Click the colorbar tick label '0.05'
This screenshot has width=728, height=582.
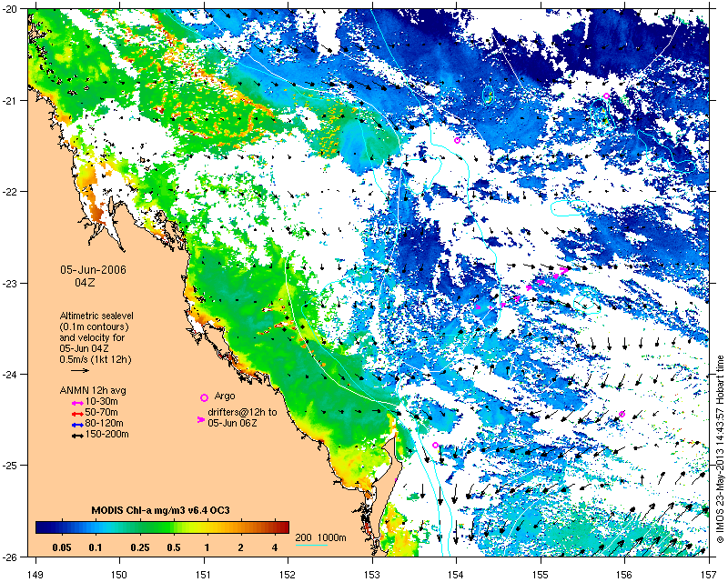[62, 547]
